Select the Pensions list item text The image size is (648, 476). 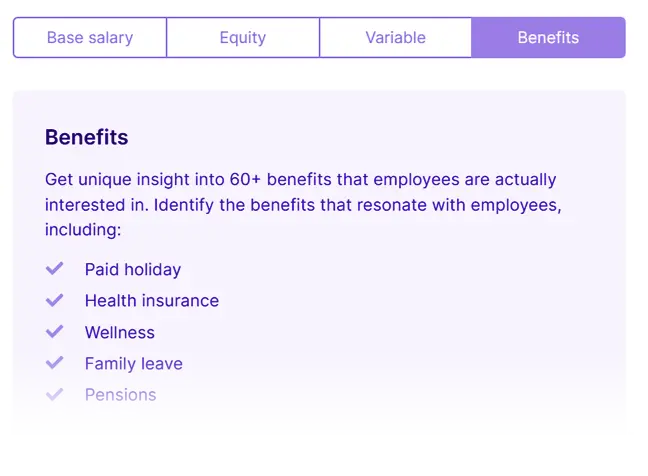[x=120, y=395]
